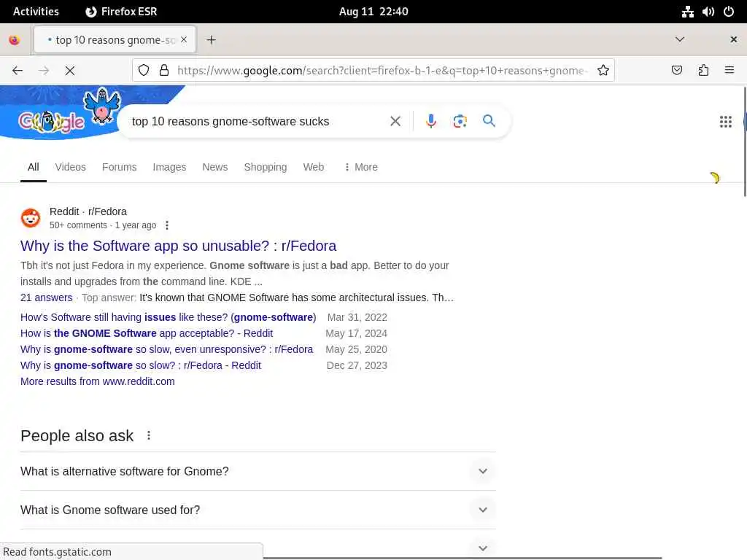This screenshot has width=747, height=560.
Task: Click the forward navigation arrow
Action: [x=44, y=71]
